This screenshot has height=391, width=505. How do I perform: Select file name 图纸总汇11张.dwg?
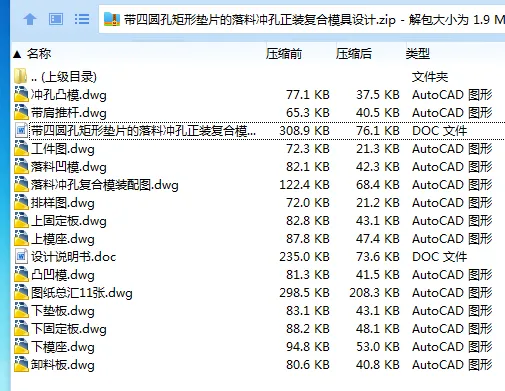pos(82,293)
